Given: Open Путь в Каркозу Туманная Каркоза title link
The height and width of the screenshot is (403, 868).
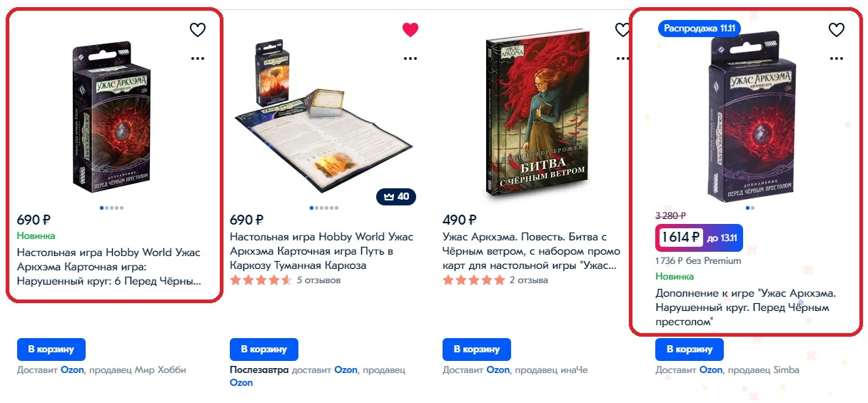Looking at the screenshot, I should tap(321, 251).
